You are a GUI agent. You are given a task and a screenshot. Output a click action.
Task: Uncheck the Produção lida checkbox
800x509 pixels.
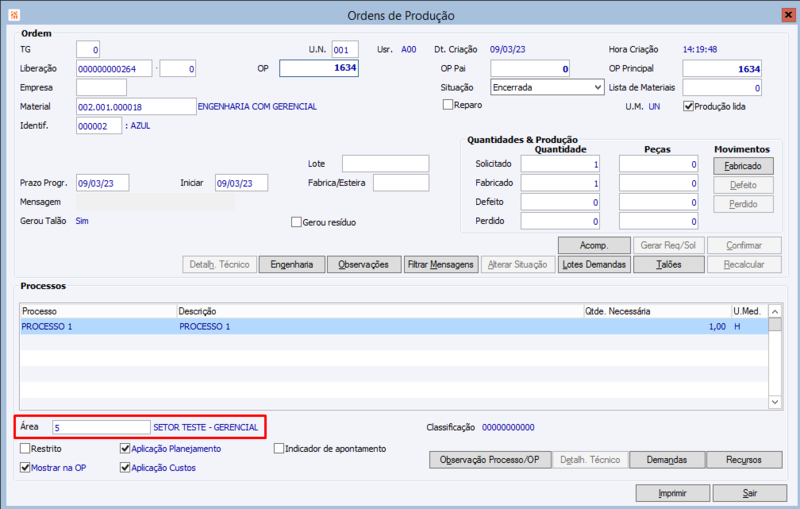coord(688,106)
